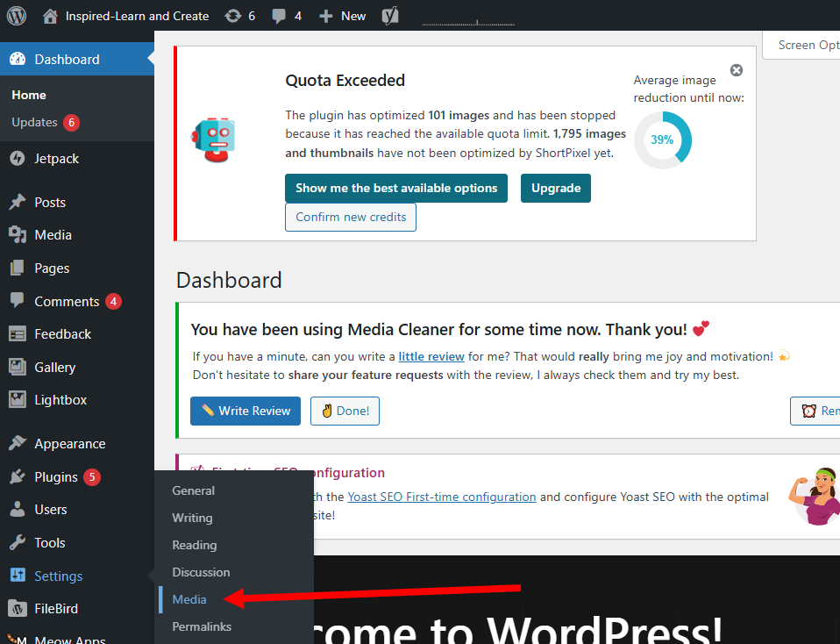Image resolution: width=840 pixels, height=644 pixels.
Task: Click the Upgrade button
Action: coord(556,189)
